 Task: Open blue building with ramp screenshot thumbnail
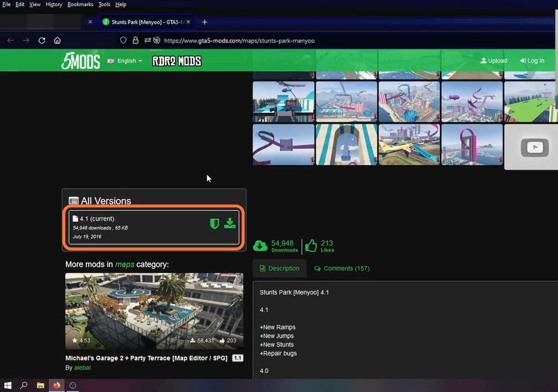283,102
